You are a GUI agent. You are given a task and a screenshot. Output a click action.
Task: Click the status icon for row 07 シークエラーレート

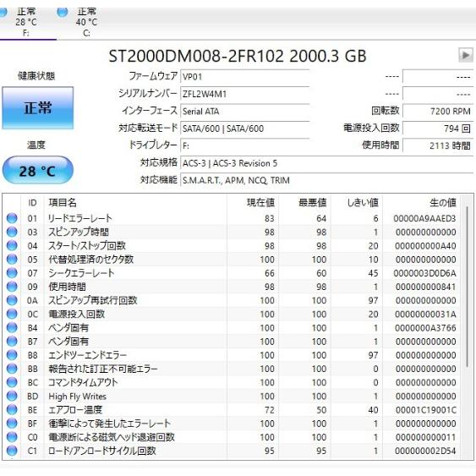(x=12, y=272)
